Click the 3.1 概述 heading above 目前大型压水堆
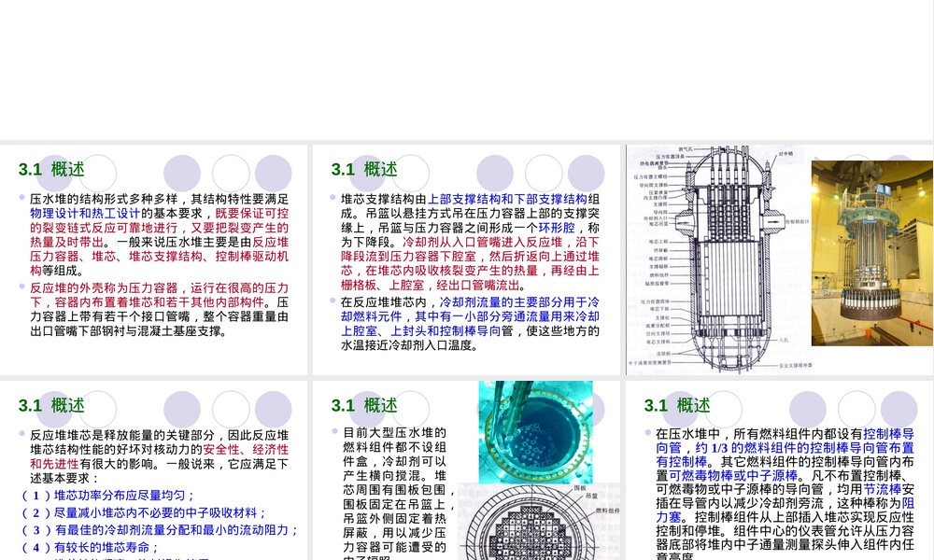 364,406
